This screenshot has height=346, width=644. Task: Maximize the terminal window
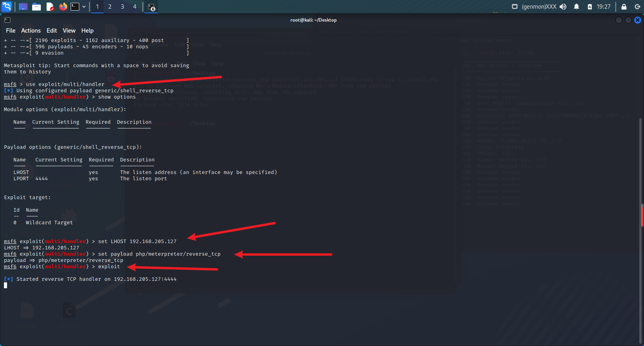tap(628, 20)
